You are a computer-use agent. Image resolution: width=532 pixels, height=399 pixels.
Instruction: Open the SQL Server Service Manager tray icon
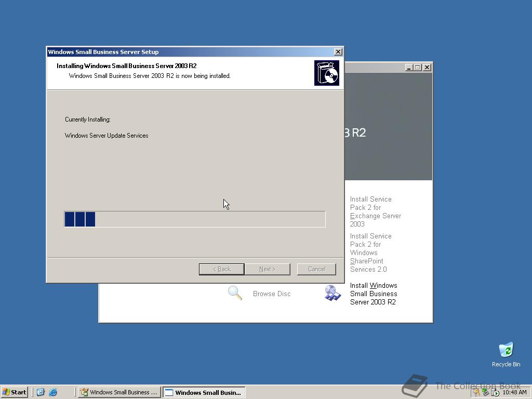coord(495,393)
